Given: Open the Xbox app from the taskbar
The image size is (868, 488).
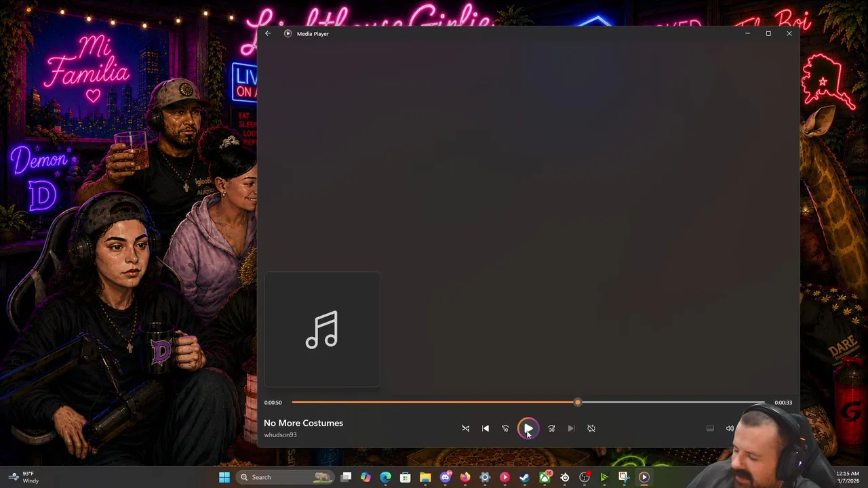Looking at the screenshot, I should click(x=545, y=477).
